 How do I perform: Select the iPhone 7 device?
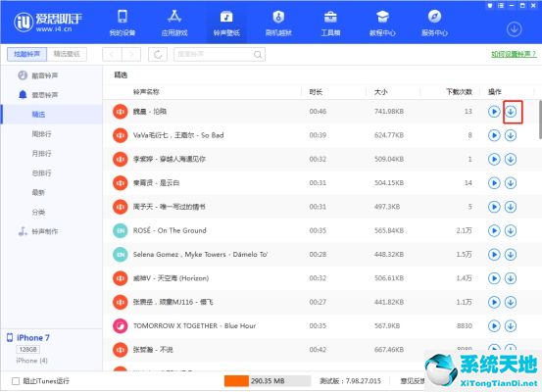pyautogui.click(x=33, y=338)
